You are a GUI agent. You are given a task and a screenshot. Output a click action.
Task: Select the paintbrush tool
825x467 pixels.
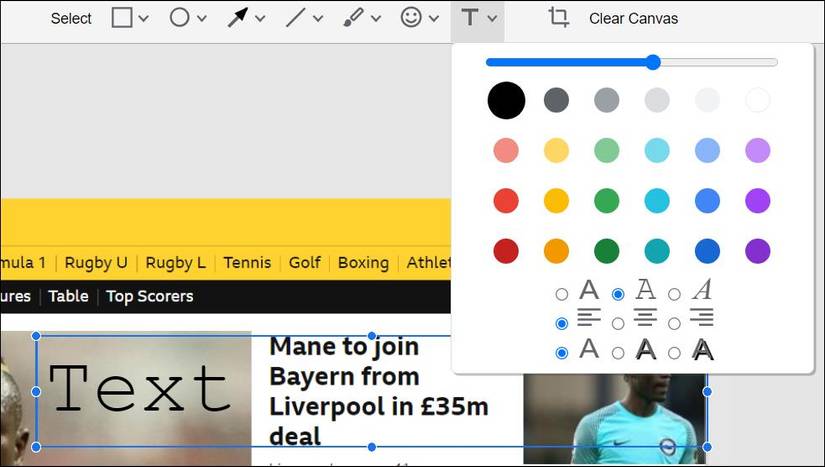point(353,17)
